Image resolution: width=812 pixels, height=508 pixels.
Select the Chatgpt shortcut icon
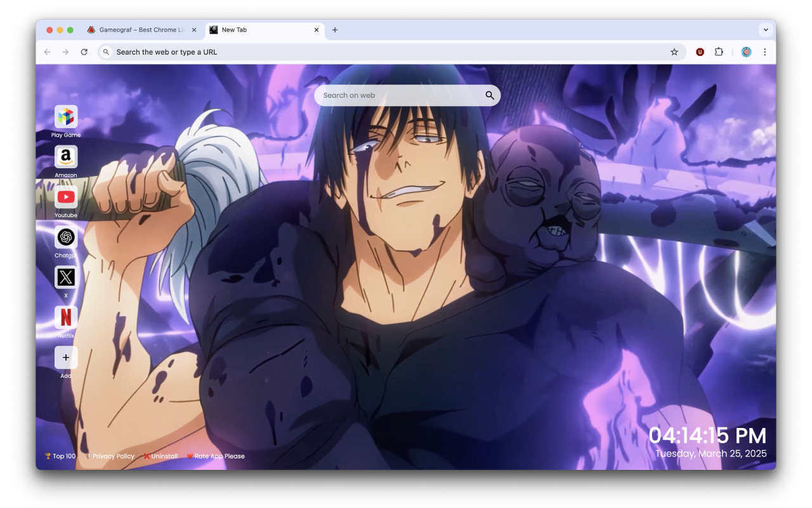tap(66, 238)
